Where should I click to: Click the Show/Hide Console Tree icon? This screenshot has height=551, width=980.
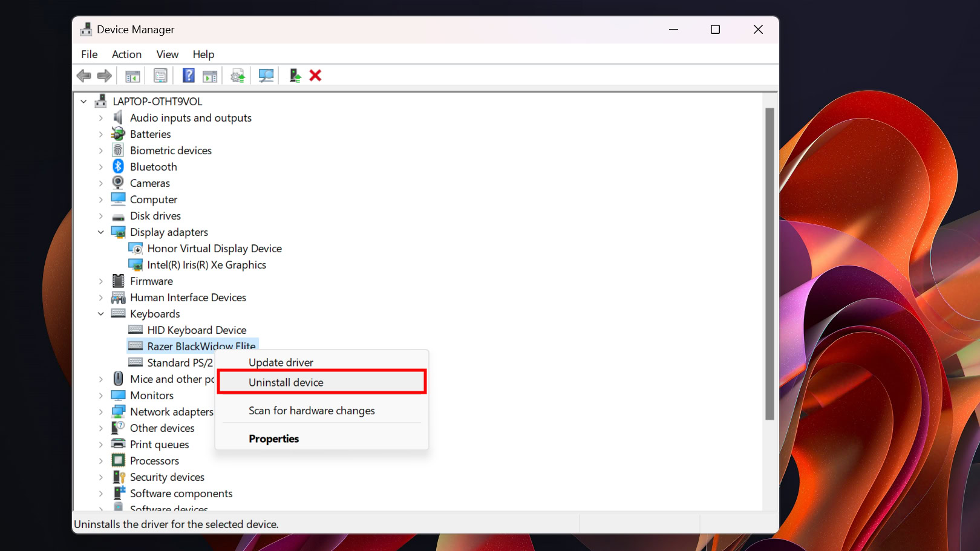132,76
